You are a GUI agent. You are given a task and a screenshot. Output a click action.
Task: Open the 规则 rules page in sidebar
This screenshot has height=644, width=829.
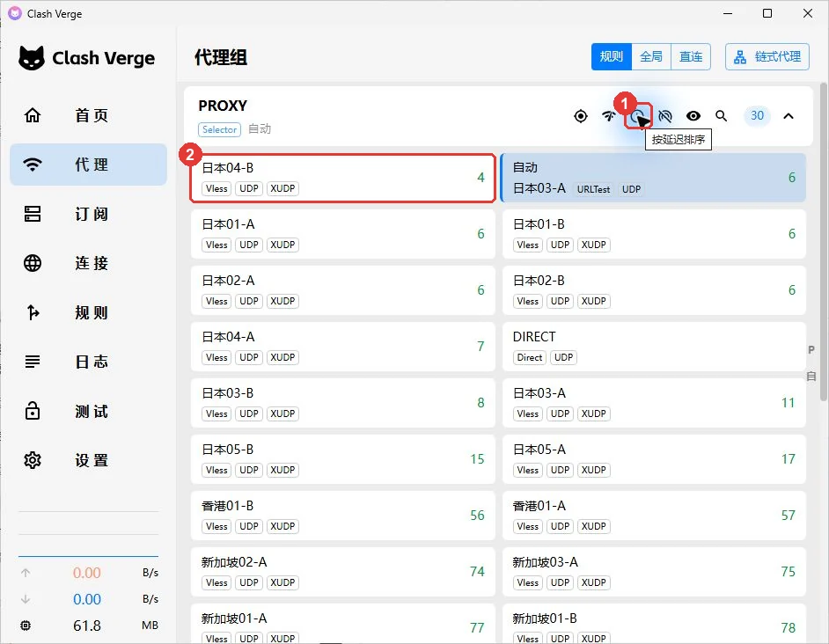click(88, 312)
